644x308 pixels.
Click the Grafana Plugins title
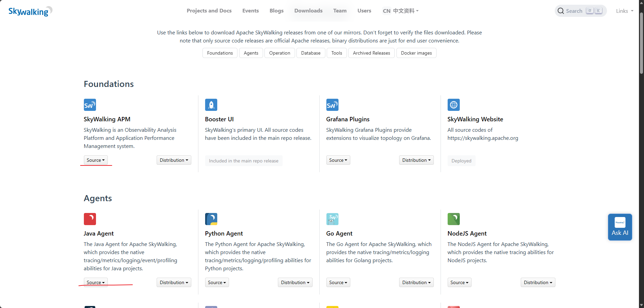pyautogui.click(x=348, y=119)
